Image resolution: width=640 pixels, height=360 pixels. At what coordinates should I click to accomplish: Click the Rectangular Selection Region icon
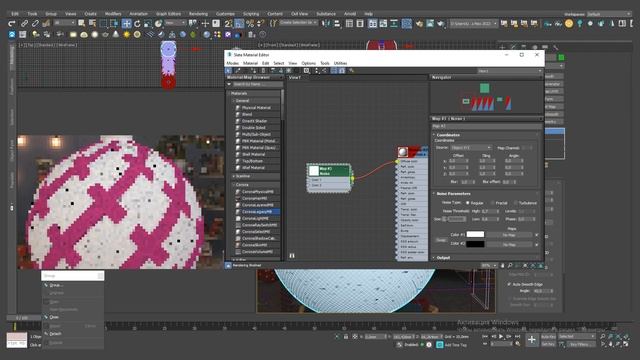(103, 24)
